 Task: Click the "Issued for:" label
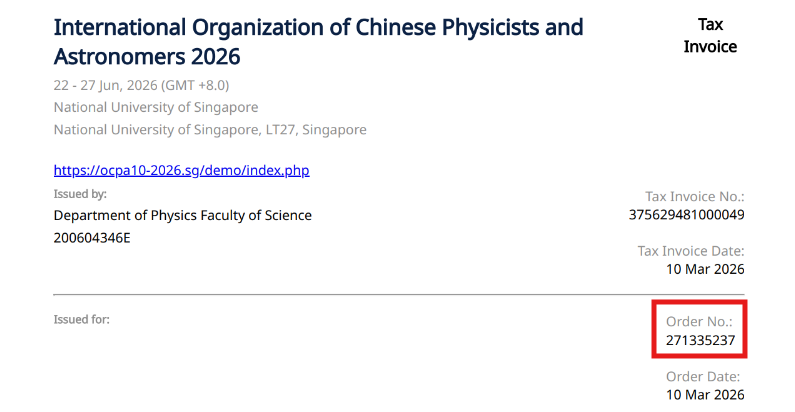tap(81, 320)
